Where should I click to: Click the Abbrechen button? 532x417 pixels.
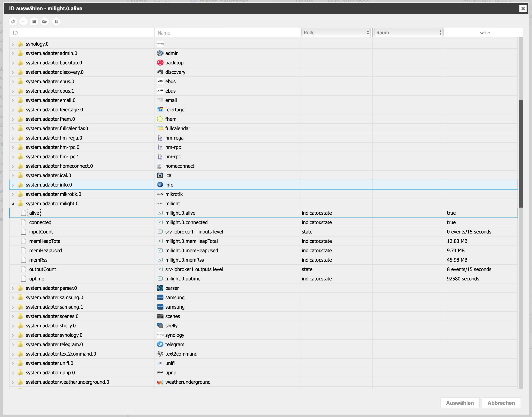[x=501, y=403]
